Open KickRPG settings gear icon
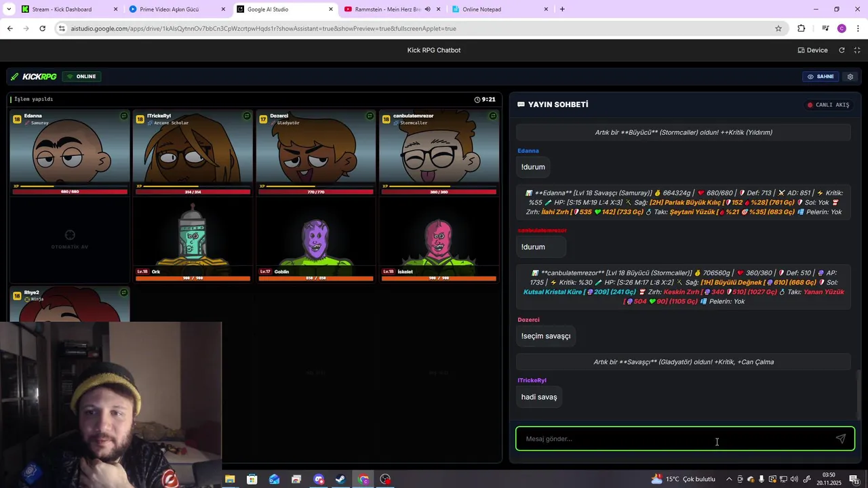Screen dimensions: 868x488 [850, 77]
